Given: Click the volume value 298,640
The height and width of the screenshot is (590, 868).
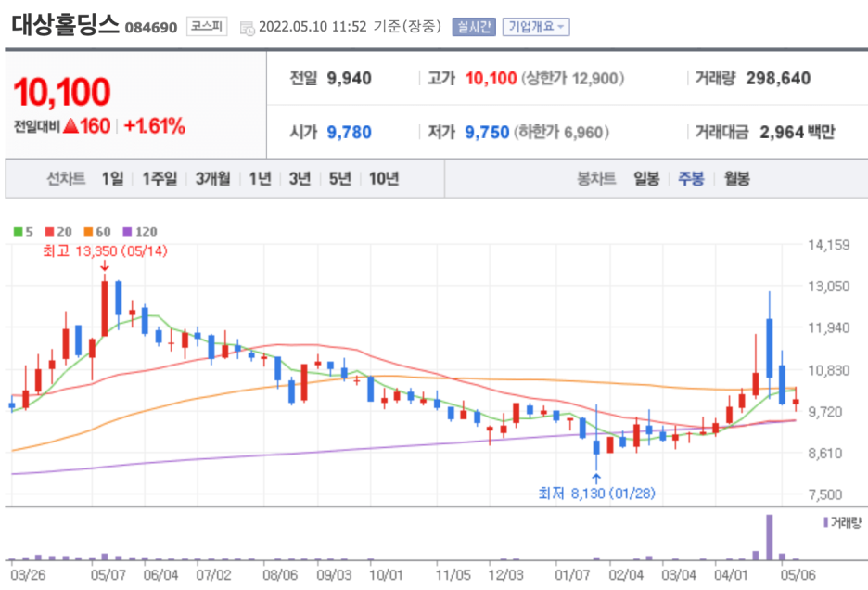Looking at the screenshot, I should pos(778,79).
